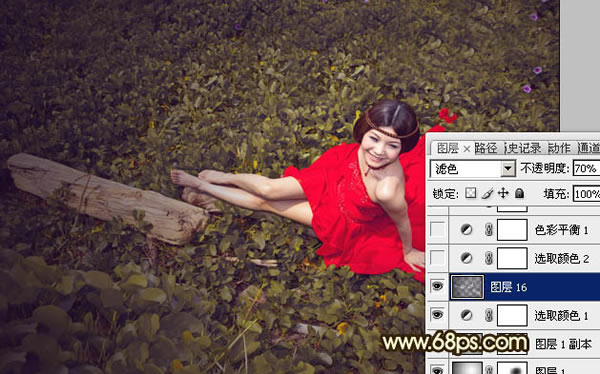Screen dimensions: 600x374
Task: Select the 色彩平衡 1 layer mask thumbnail
Action: click(512, 230)
